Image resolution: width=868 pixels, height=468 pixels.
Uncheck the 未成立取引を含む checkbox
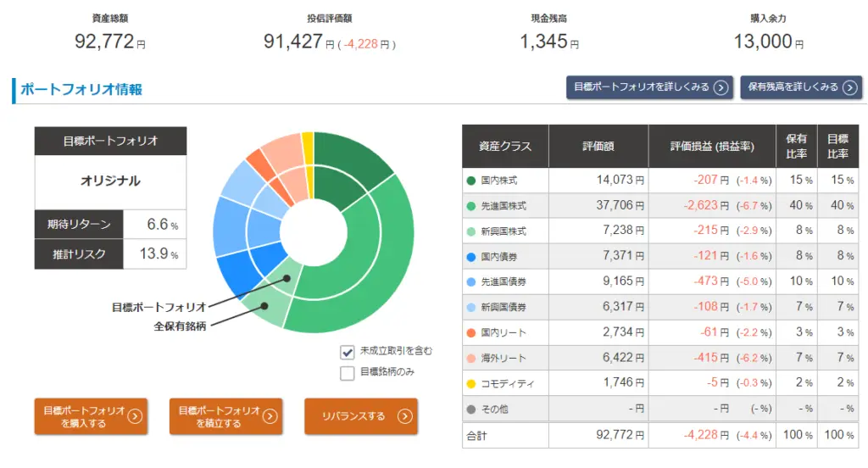(348, 352)
